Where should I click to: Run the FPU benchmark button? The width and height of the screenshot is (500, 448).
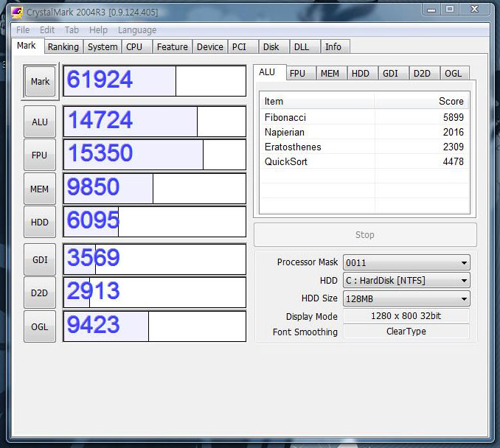pos(40,155)
